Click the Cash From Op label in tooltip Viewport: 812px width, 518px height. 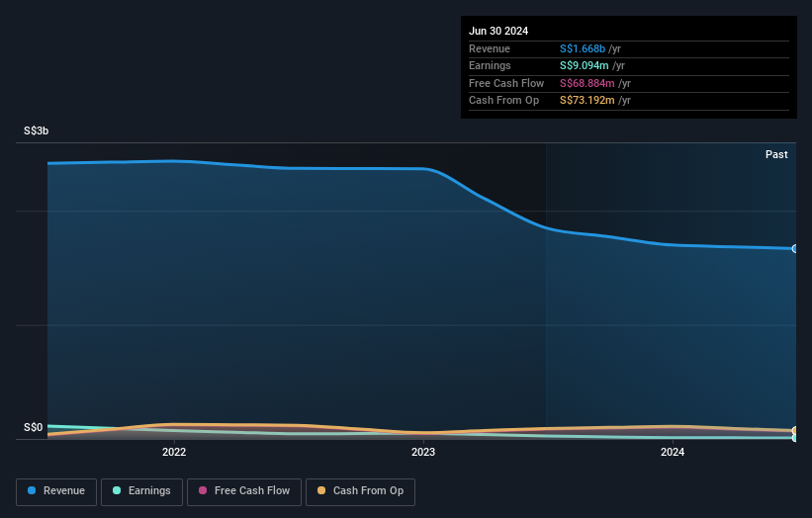503,101
